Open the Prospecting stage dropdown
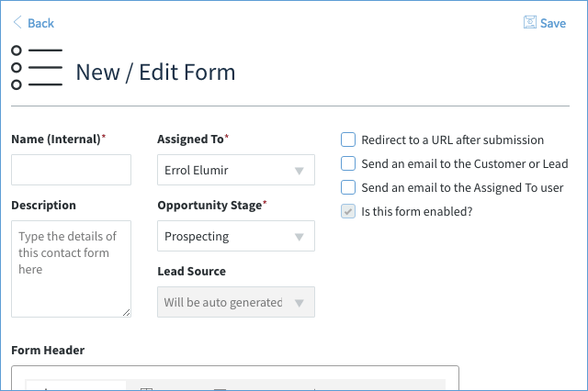The width and height of the screenshot is (588, 391). click(236, 236)
